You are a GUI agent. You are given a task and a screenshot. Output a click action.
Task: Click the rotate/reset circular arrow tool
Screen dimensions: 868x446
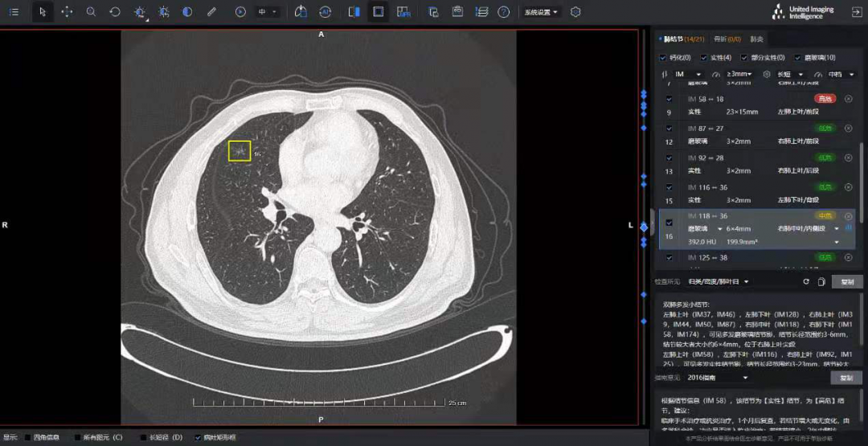click(x=115, y=11)
